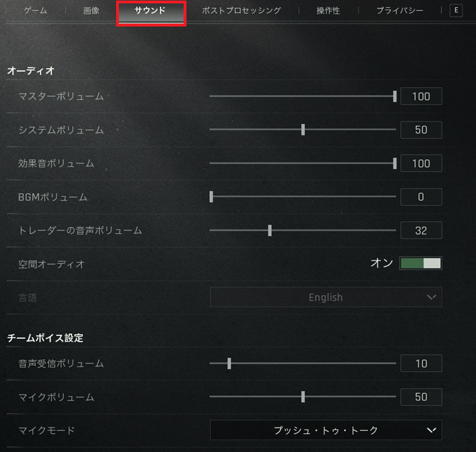Click the BGMボリューム value box showing 0
Screen dimensions: 476x452
(x=421, y=197)
